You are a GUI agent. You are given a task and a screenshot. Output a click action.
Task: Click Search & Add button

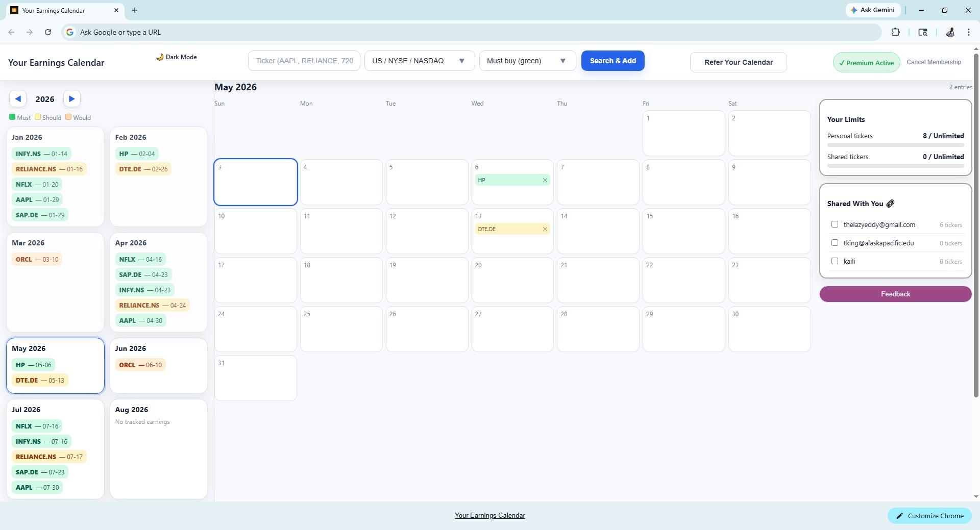(x=613, y=61)
